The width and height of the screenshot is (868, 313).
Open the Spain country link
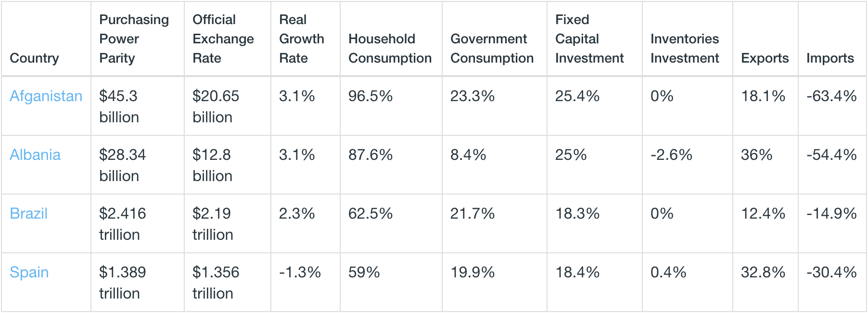tap(29, 273)
